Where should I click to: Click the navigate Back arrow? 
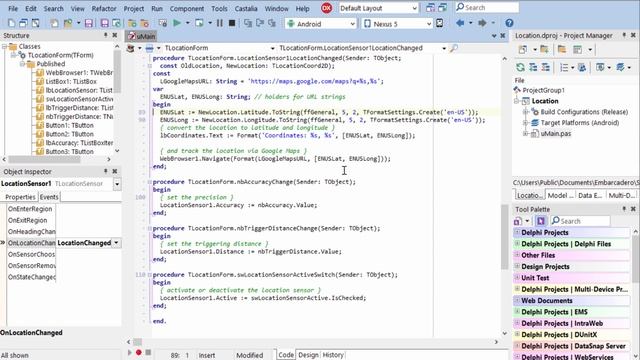[x=460, y=23]
